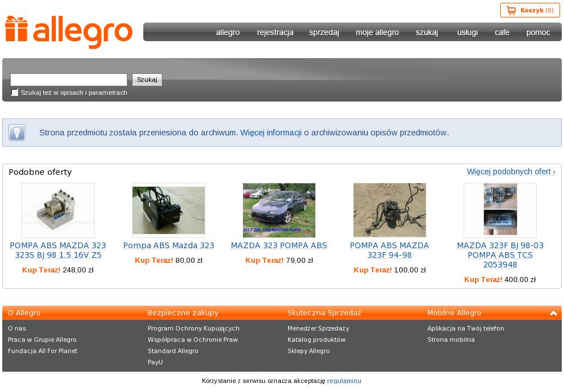This screenshot has height=392, width=564.
Task: Go to rejestracja in the navigation bar
Action: click(x=275, y=32)
